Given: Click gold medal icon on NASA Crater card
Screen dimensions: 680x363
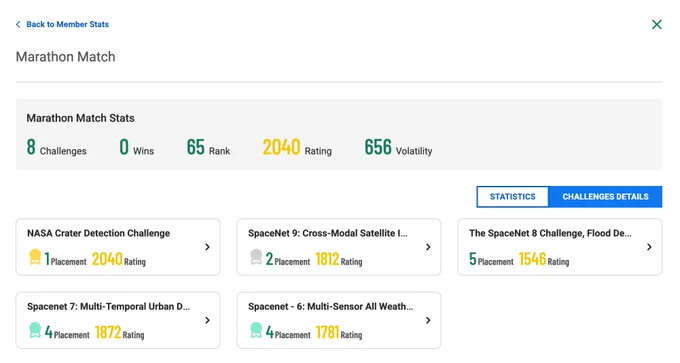Looking at the screenshot, I should tap(35, 257).
